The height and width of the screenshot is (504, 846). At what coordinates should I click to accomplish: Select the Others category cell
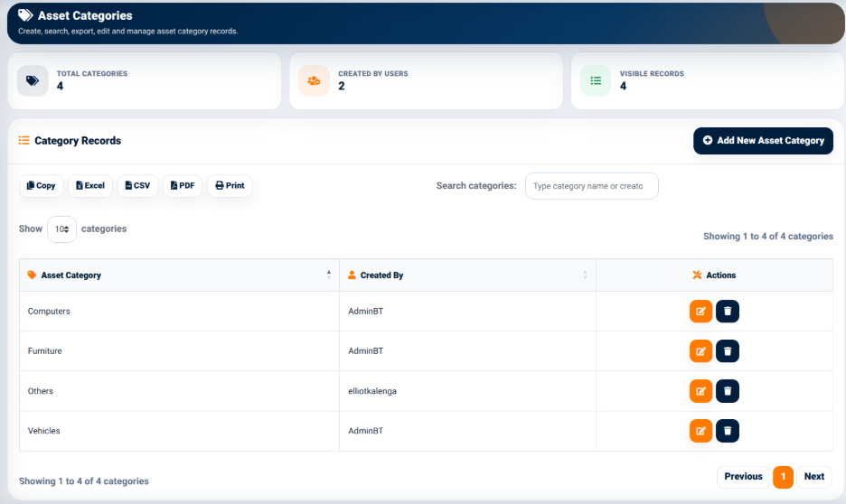click(x=179, y=391)
